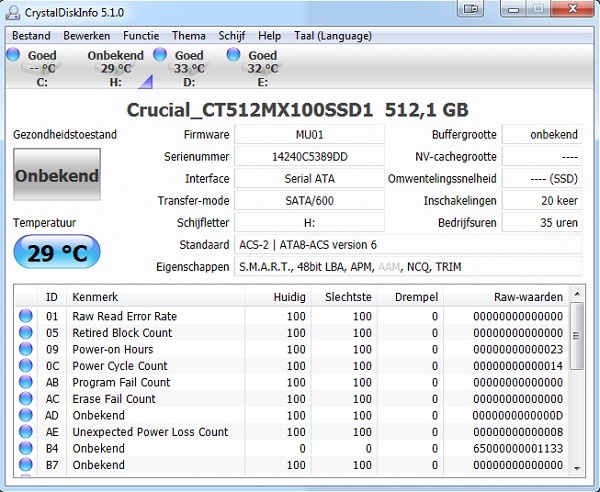This screenshot has width=600, height=492.
Task: Click the raw value 650000001133
Action: pos(518,448)
